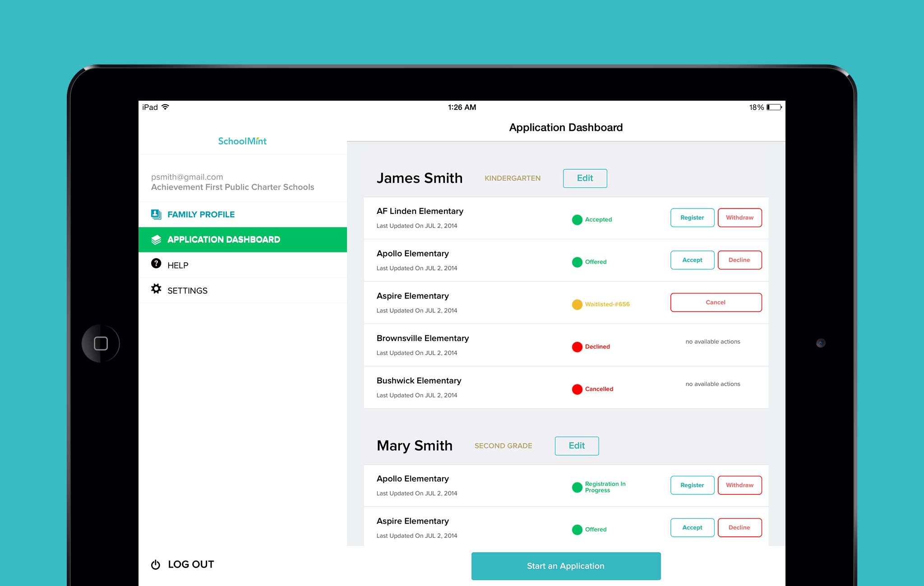Viewport: 924px width, 586px height.
Task: Edit James Smith's profile
Action: 585,178
